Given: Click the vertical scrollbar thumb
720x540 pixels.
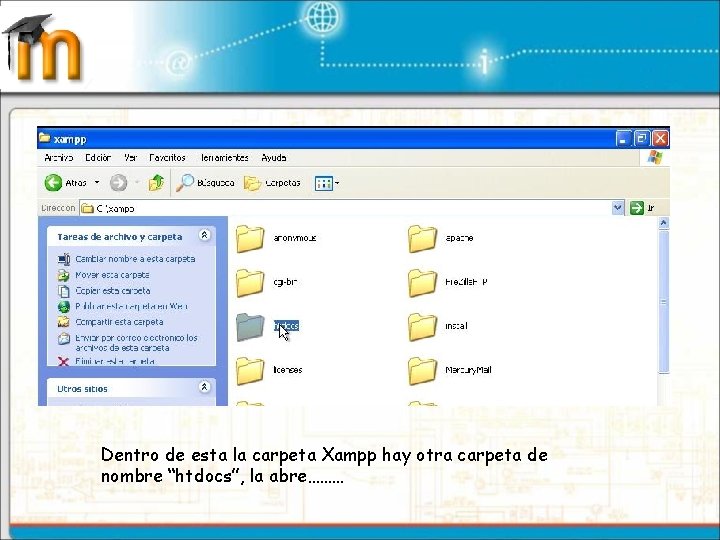Looking at the screenshot, I should point(664,302).
